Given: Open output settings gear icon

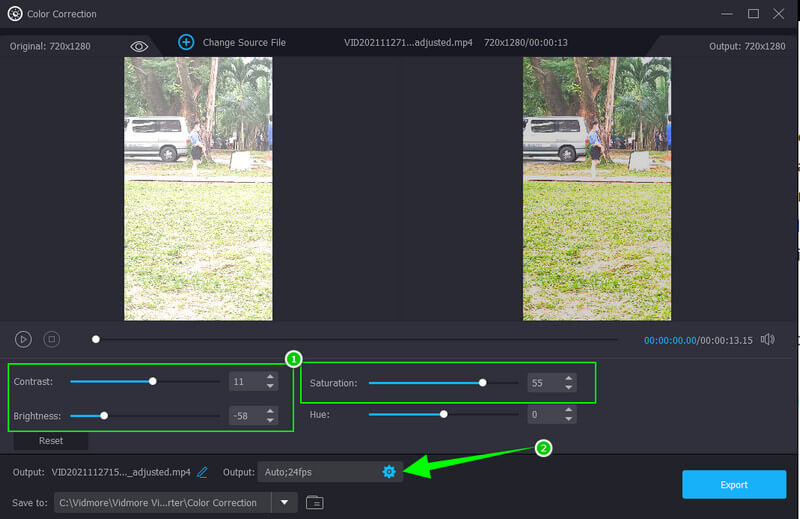Looking at the screenshot, I should (389, 472).
